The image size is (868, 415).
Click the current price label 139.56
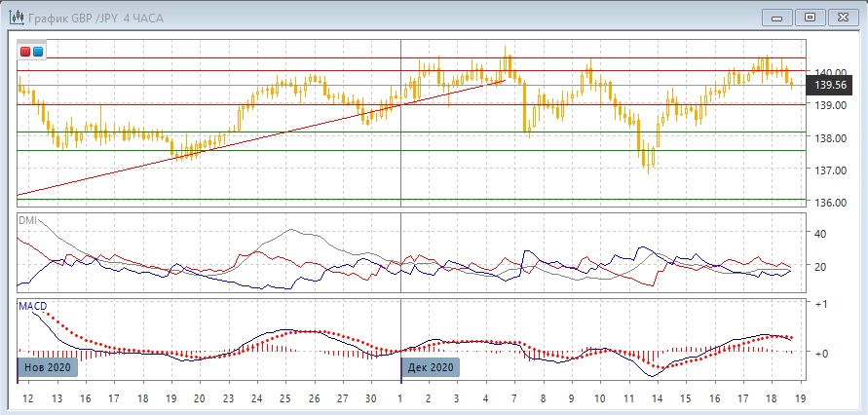(x=829, y=86)
